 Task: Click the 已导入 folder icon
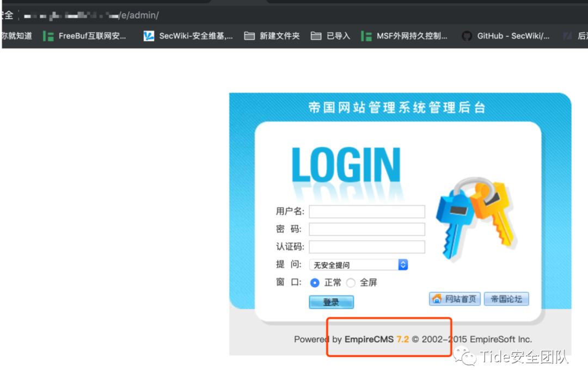(x=316, y=36)
